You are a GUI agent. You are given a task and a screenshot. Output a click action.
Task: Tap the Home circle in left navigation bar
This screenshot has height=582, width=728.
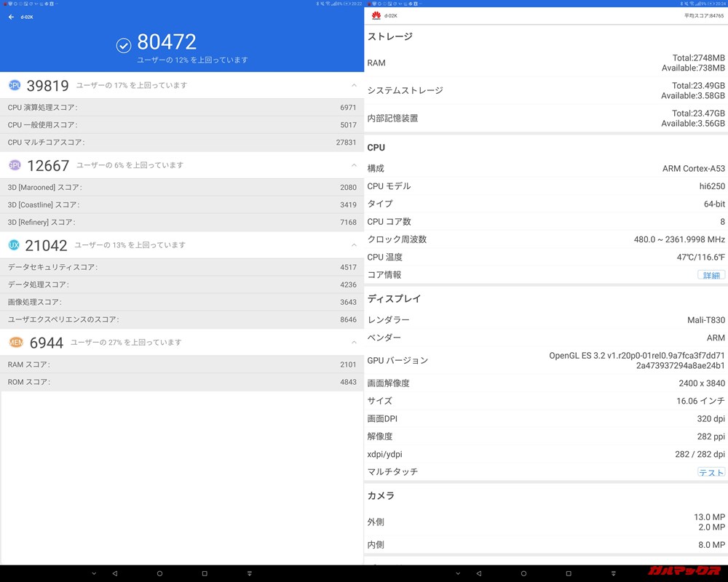pyautogui.click(x=159, y=573)
